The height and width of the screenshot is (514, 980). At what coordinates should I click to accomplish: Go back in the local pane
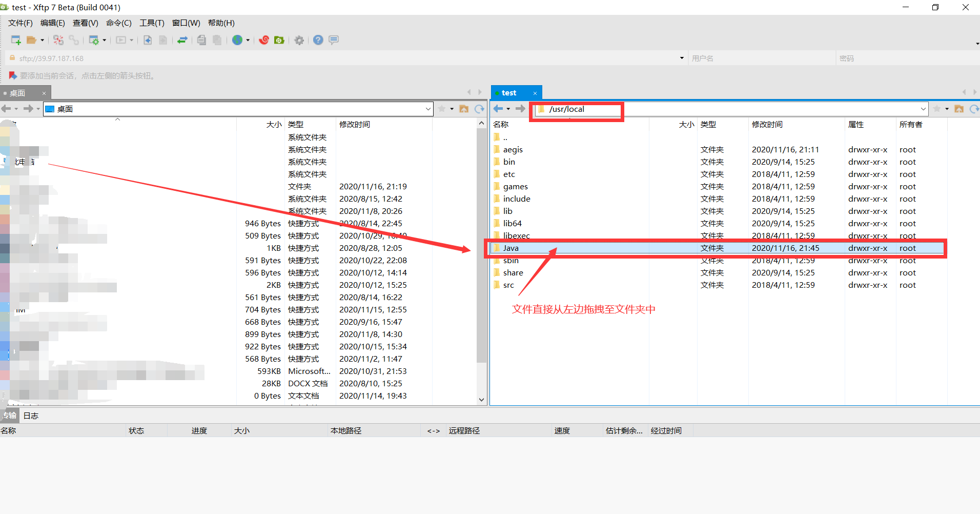6,109
